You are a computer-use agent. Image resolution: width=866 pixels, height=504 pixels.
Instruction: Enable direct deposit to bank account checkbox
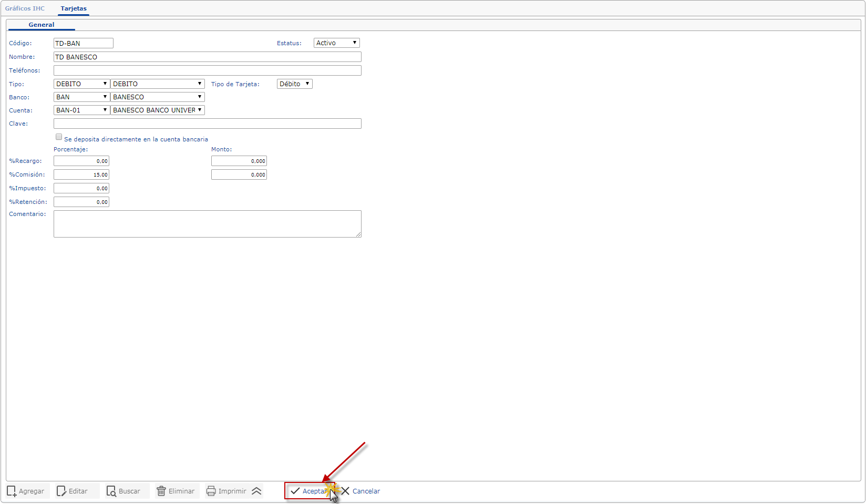[59, 137]
